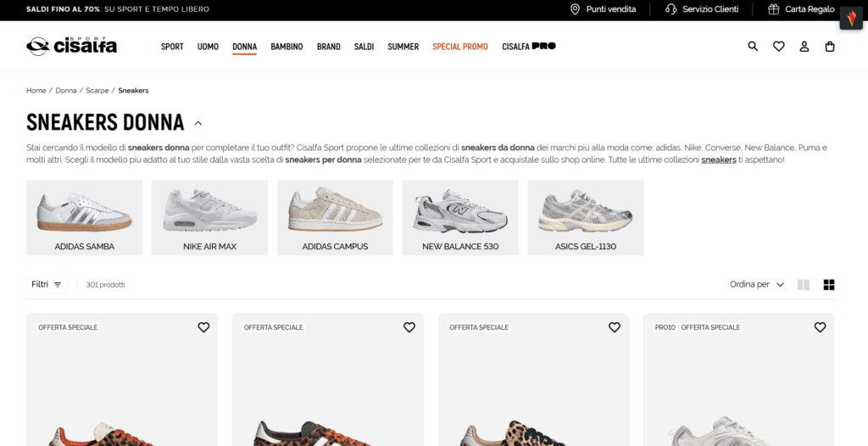Open the Filtri filter button

pyautogui.click(x=47, y=285)
